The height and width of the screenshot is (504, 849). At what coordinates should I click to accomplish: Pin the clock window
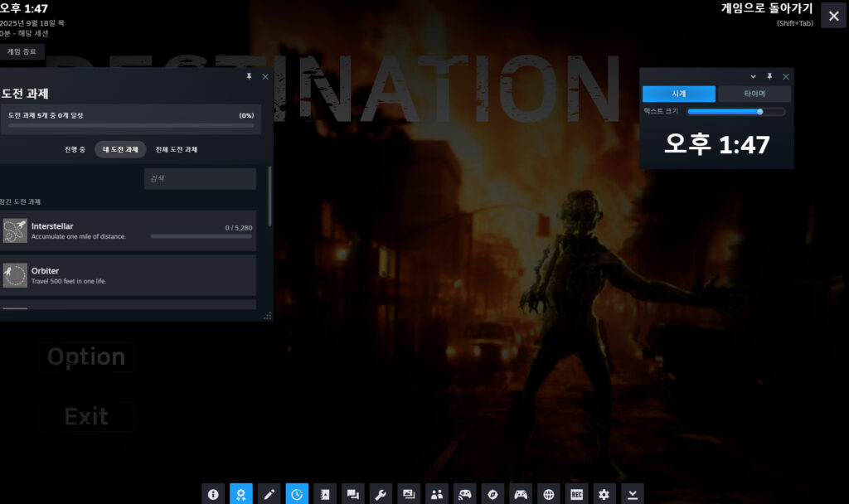(769, 76)
